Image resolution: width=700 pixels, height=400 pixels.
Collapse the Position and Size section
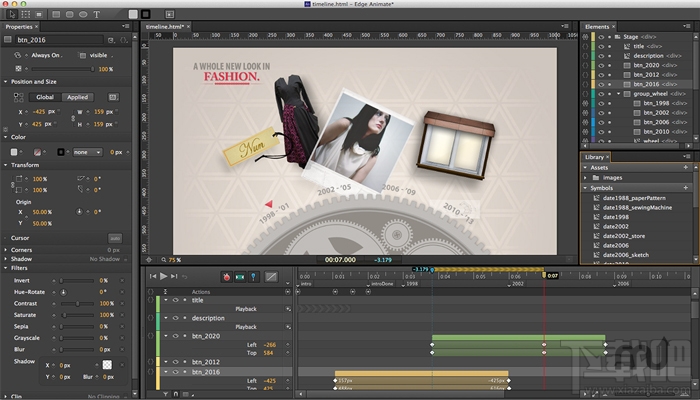pyautogui.click(x=6, y=81)
